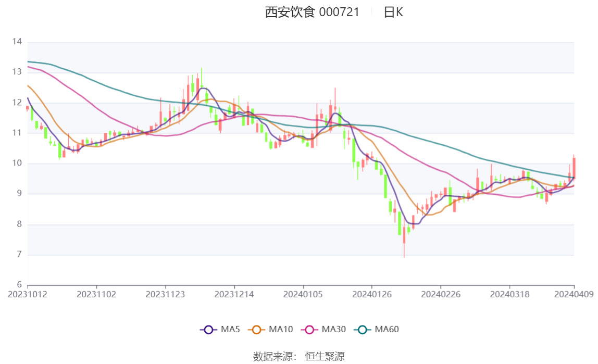Screen dimensions: 598x364
Task: Click the 20231123 date axis label
Action: tap(165, 295)
